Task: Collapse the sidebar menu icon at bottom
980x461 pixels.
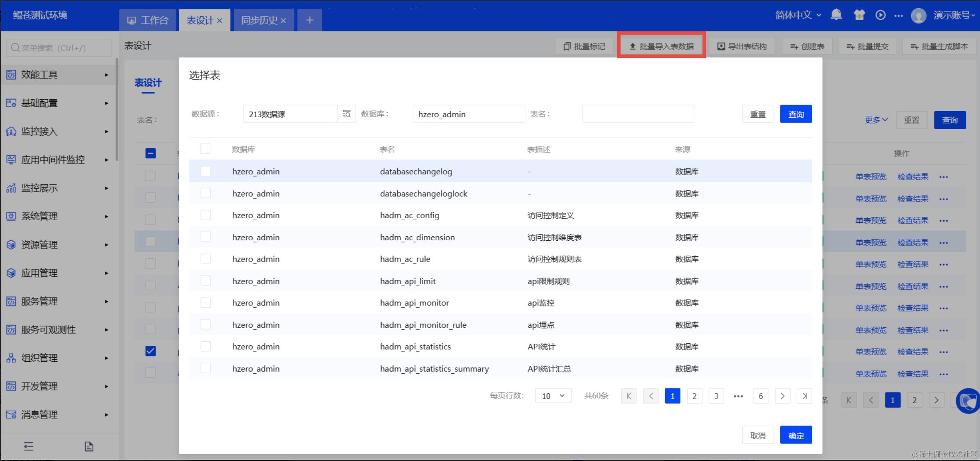Action: (28, 446)
